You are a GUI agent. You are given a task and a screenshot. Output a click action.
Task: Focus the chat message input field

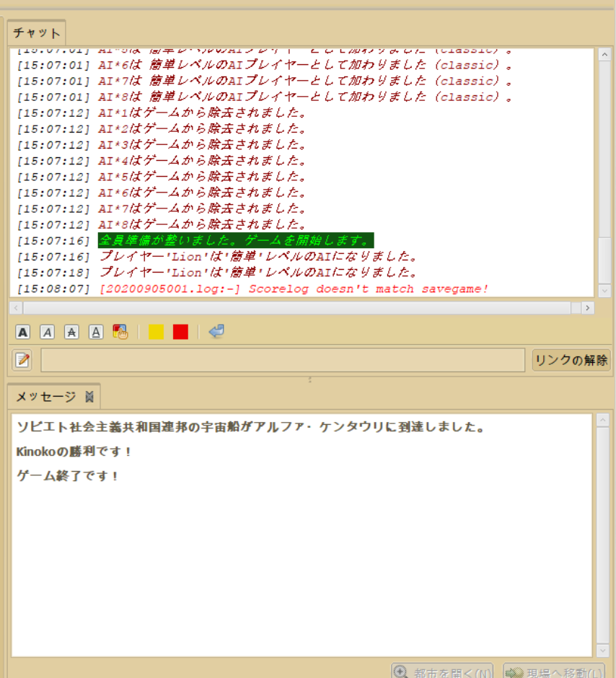click(x=283, y=360)
